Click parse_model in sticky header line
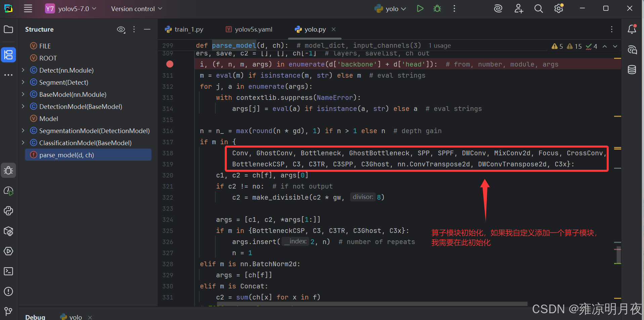Viewport: 644px width, 320px height. 234,45
